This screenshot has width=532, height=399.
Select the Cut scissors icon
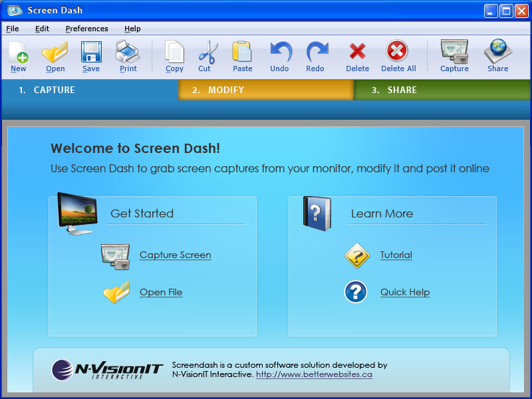(x=208, y=52)
